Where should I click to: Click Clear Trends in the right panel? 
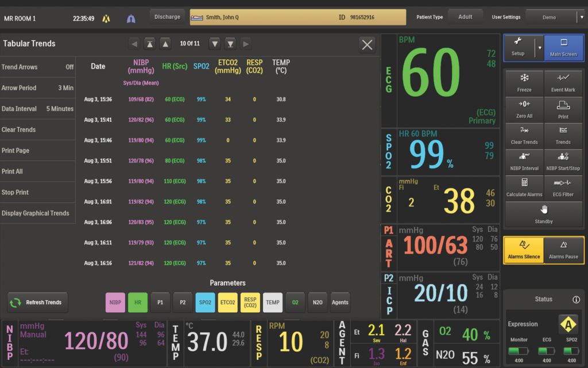pos(524,135)
